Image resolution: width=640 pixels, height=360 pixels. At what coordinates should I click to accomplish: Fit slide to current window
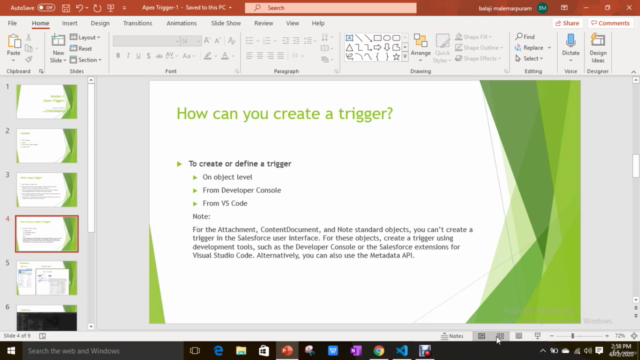(x=633, y=336)
